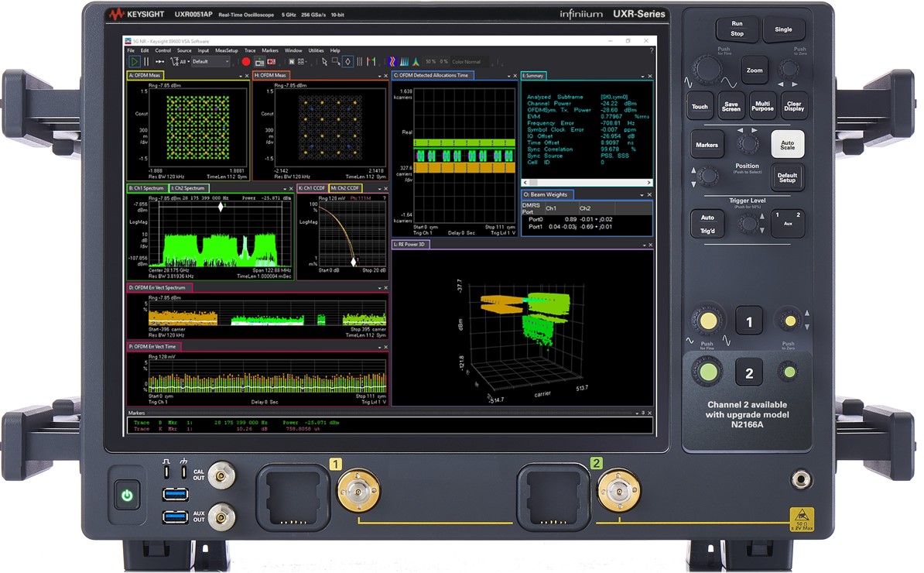Toggle the Touch screen button

[x=700, y=107]
